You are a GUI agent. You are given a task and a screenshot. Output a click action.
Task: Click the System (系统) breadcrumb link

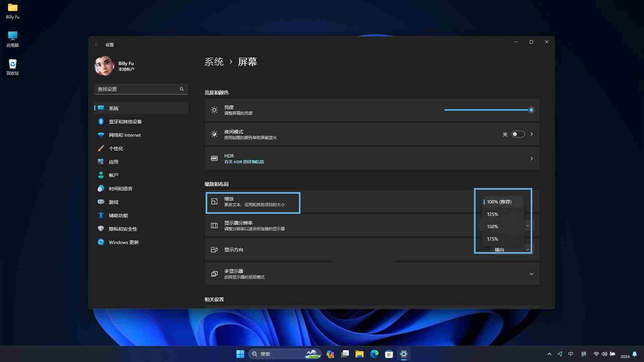pos(214,62)
